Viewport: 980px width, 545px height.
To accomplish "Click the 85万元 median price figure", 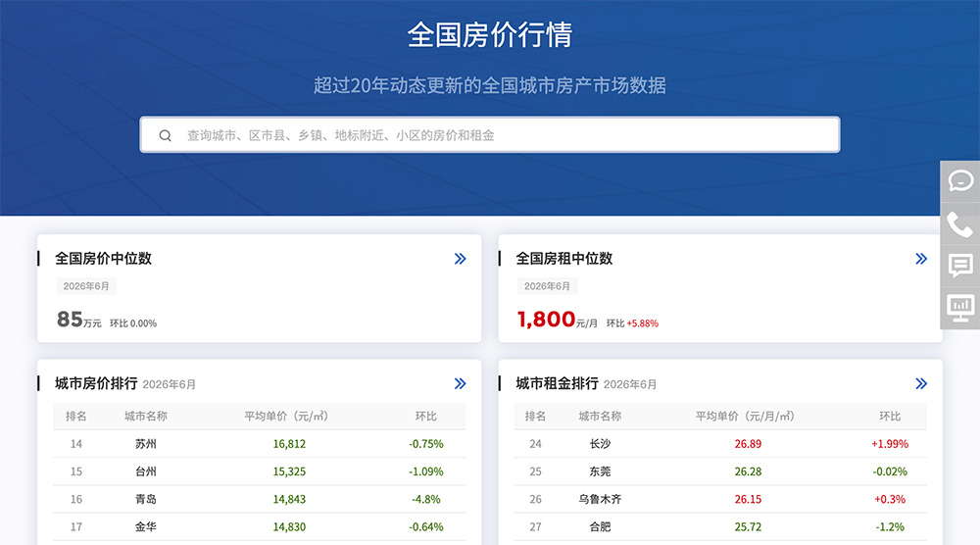I will (x=78, y=320).
